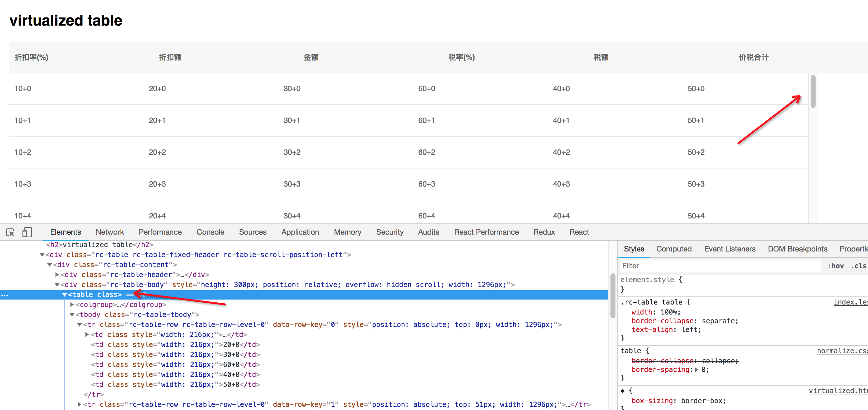The image size is (868, 410).
Task: Activate the inspect element picker icon
Action: click(11, 232)
